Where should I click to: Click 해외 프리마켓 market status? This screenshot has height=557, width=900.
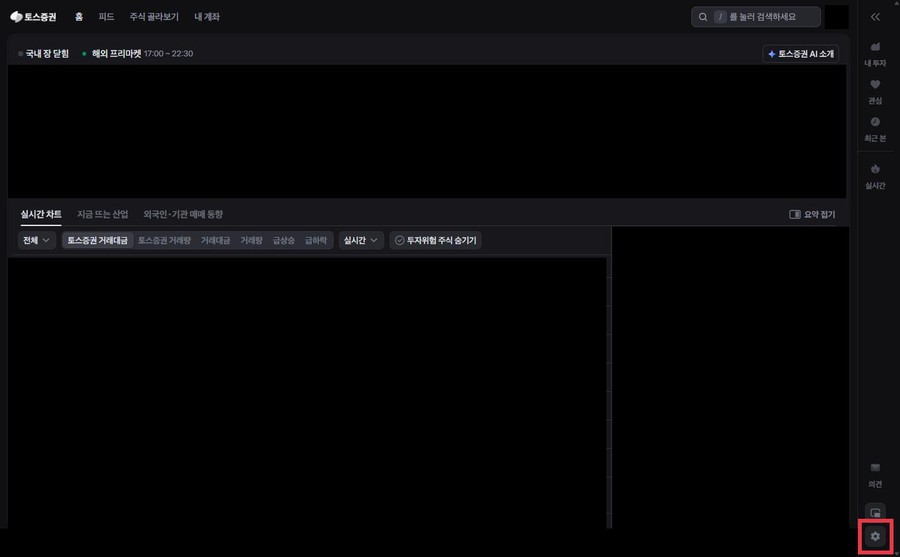[137, 53]
